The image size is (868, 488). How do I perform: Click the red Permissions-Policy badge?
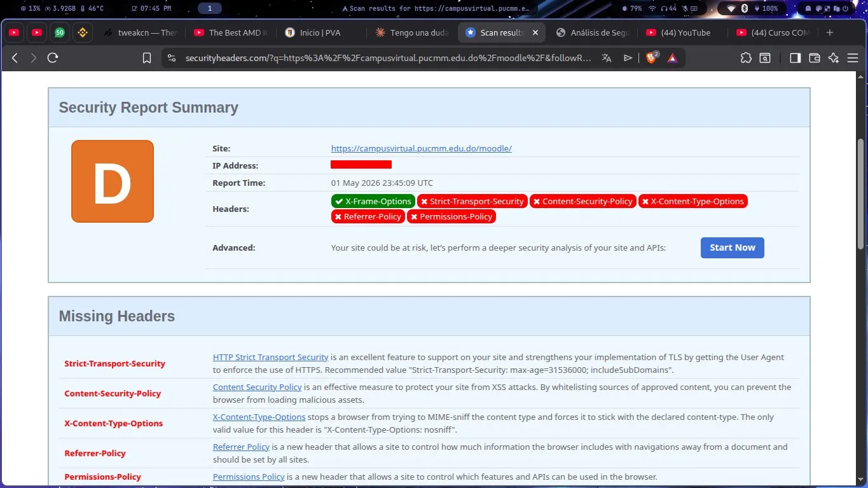pyautogui.click(x=451, y=216)
